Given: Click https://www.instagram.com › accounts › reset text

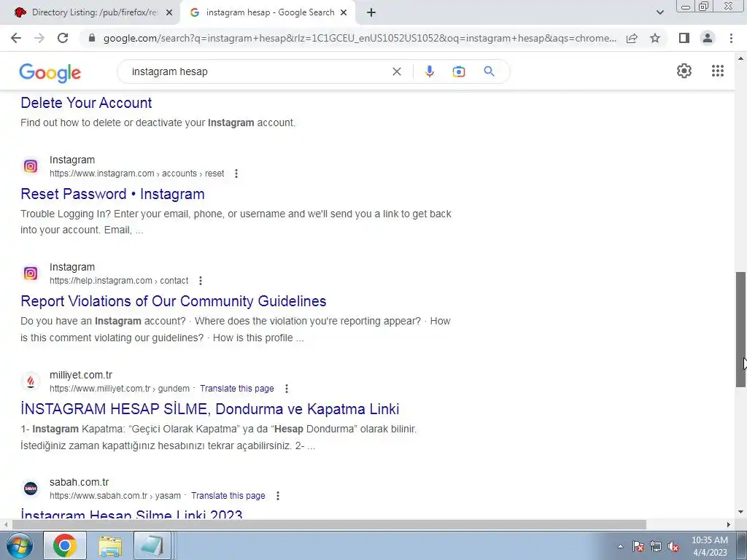Looking at the screenshot, I should click(136, 174).
